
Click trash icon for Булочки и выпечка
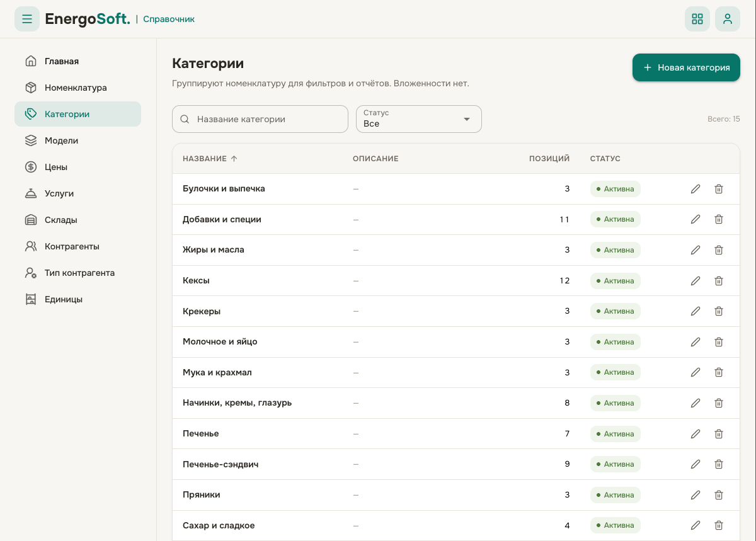[x=719, y=189]
